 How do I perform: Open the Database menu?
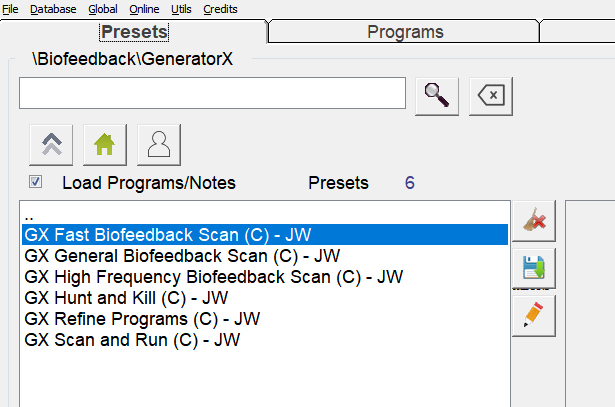[53, 9]
